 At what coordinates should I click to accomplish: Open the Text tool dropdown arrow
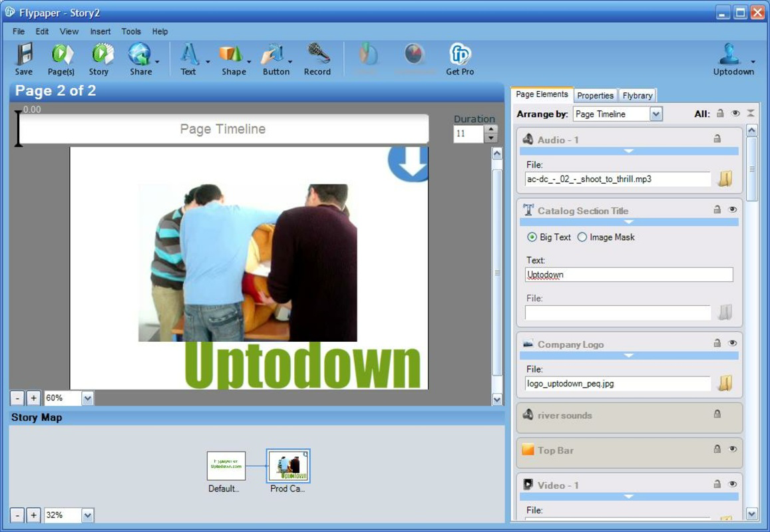tap(208, 62)
